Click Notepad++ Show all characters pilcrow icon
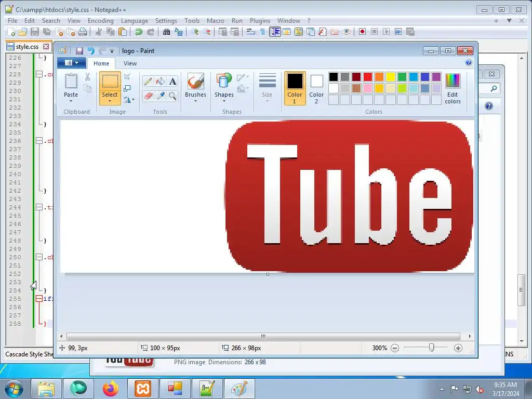 click(x=262, y=32)
